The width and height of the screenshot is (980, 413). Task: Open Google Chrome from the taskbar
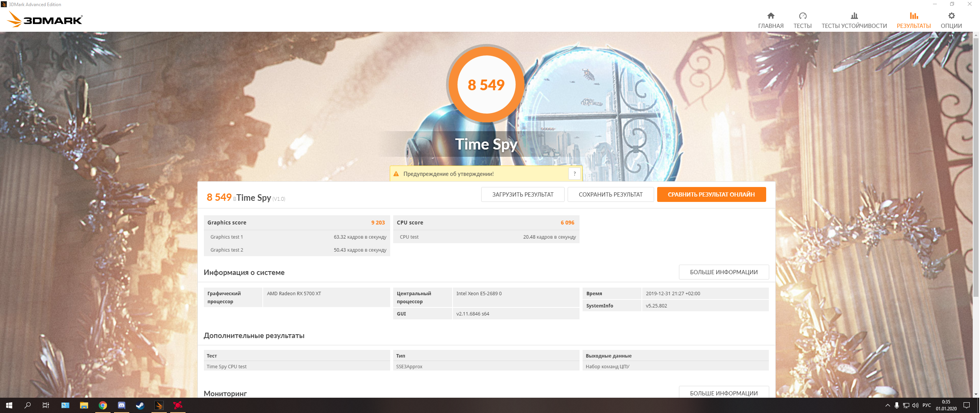[x=103, y=405]
